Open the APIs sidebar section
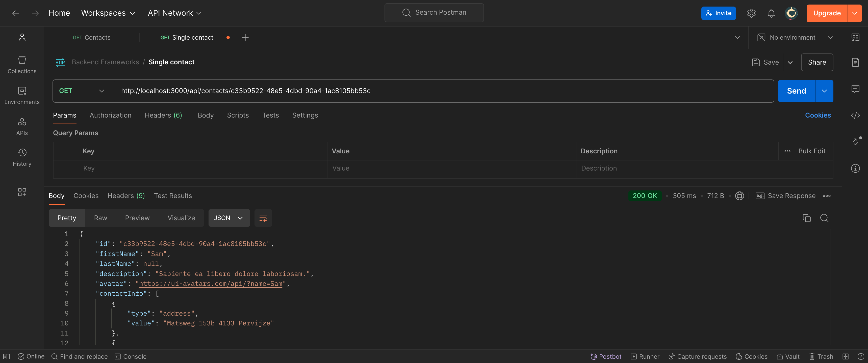 22,126
